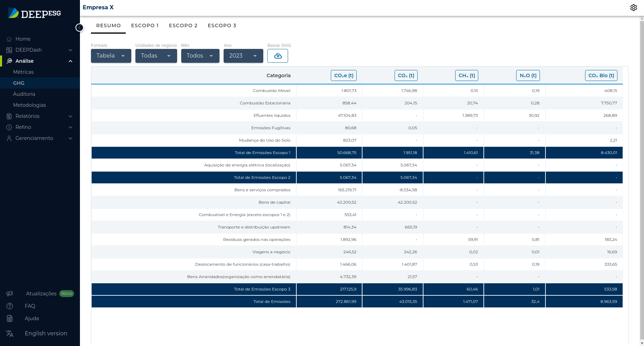
Task: Open the Unidades de negócio dropdown
Action: tap(156, 56)
